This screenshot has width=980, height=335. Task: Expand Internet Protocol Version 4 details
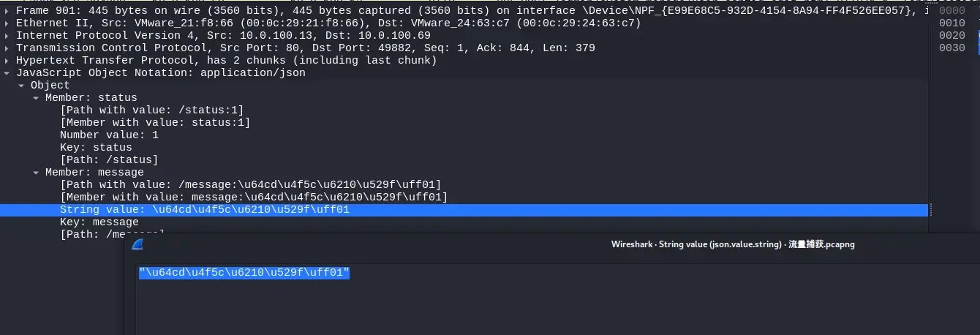7,36
